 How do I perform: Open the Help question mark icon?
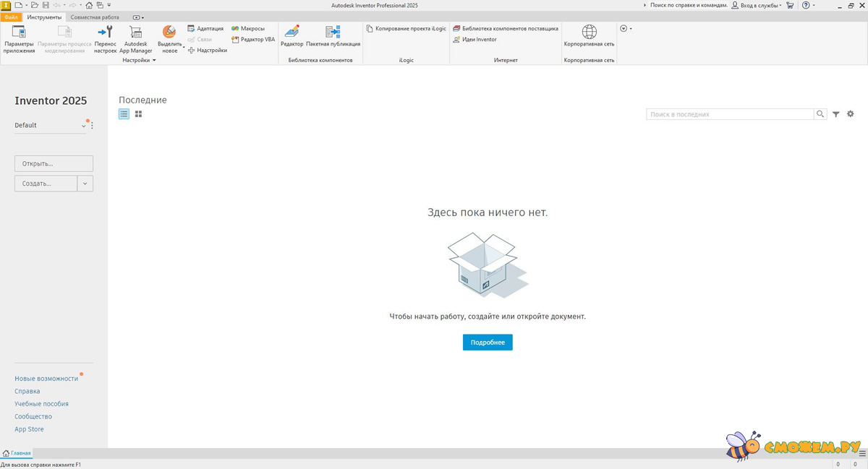pyautogui.click(x=806, y=5)
